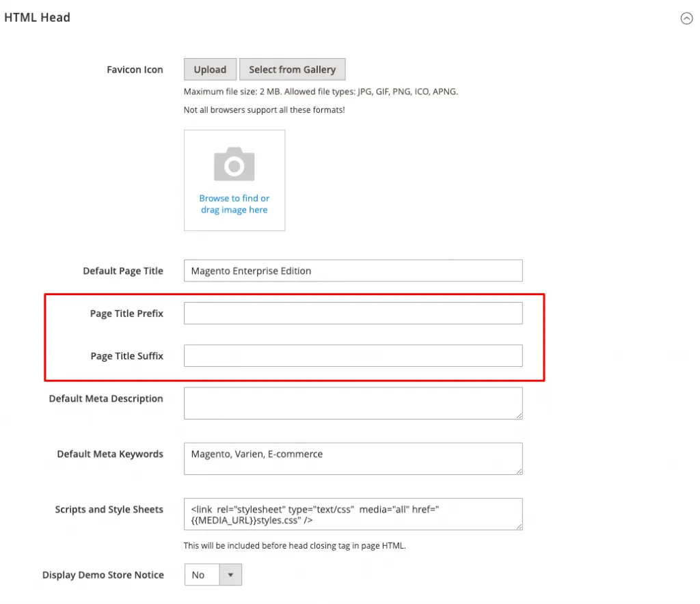
Task: Click the favicon drop zone area
Action: [x=234, y=180]
